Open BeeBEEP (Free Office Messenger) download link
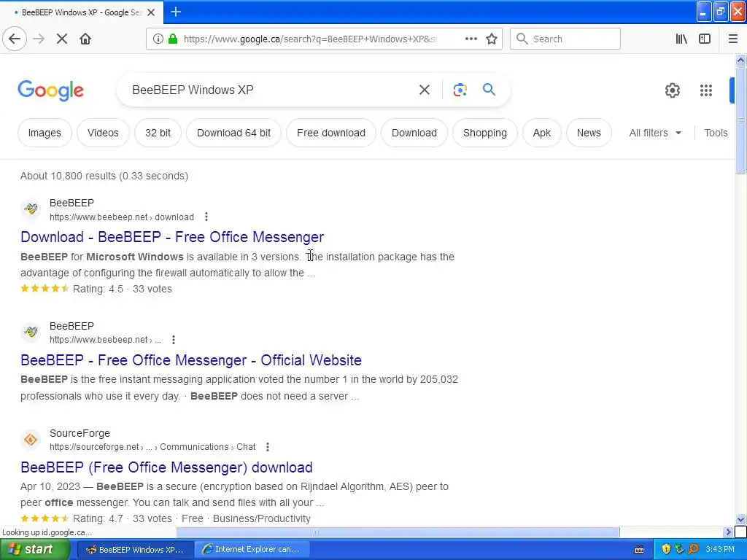The image size is (747, 560). (x=167, y=467)
